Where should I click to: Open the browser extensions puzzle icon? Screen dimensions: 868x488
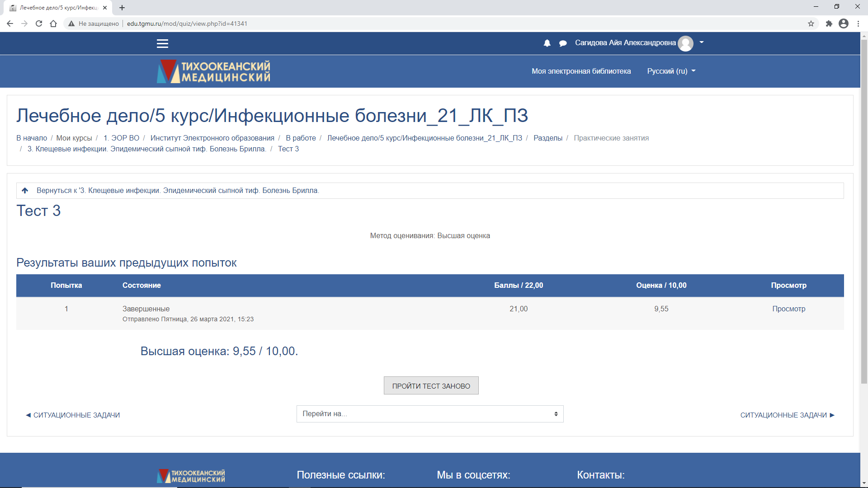pyautogui.click(x=829, y=23)
